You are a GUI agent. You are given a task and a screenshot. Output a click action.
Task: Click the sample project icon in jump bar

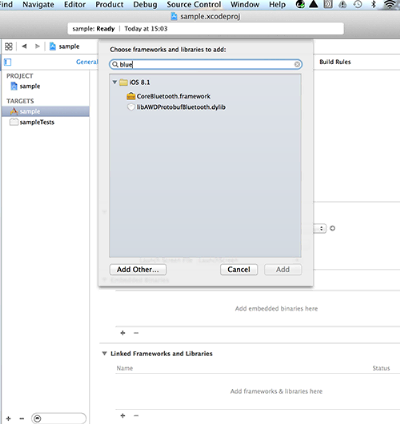click(53, 46)
